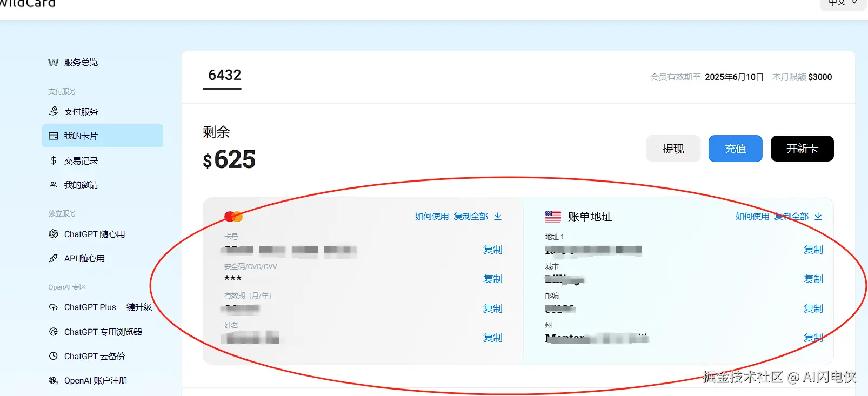868x396 pixels.
Task: Click the download arrow beside billing address 复制全部
Action: 818,217
